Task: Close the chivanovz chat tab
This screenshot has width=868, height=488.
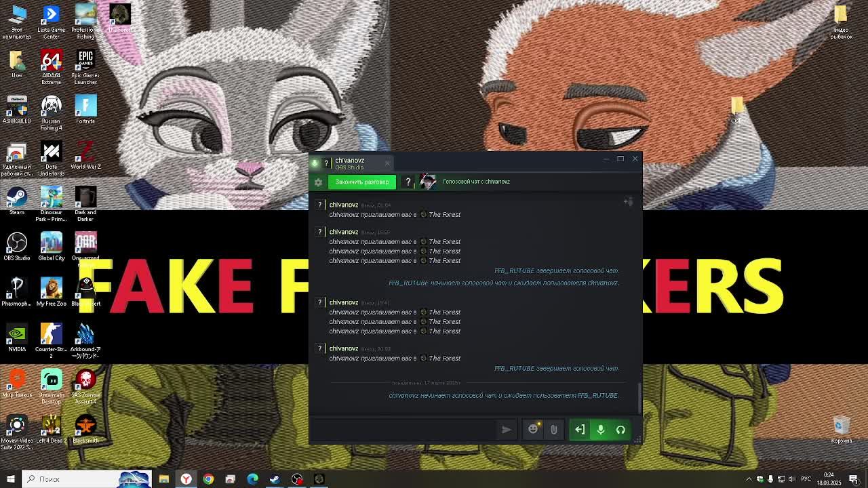Action: [x=387, y=163]
